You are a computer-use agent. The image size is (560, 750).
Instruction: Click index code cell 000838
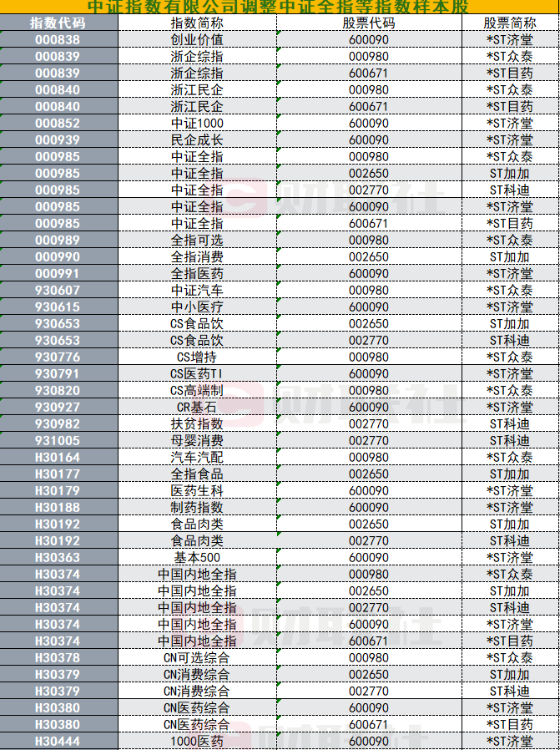[x=58, y=40]
